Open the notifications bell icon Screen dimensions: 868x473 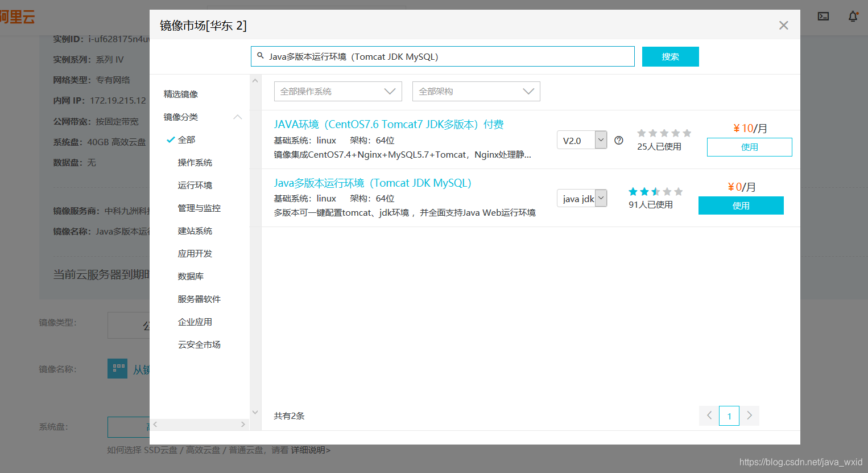[x=853, y=17]
